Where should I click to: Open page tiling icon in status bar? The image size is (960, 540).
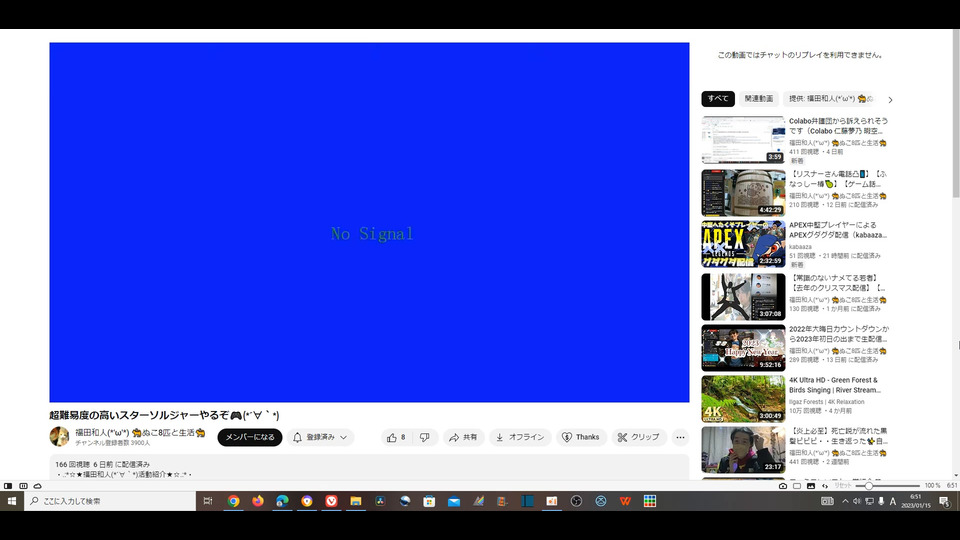pos(23,486)
